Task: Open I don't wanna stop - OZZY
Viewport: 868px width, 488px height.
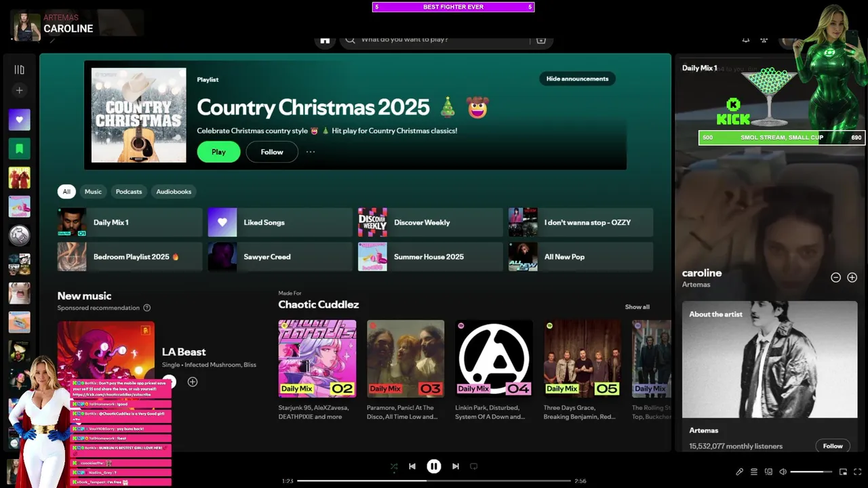Action: (581, 222)
